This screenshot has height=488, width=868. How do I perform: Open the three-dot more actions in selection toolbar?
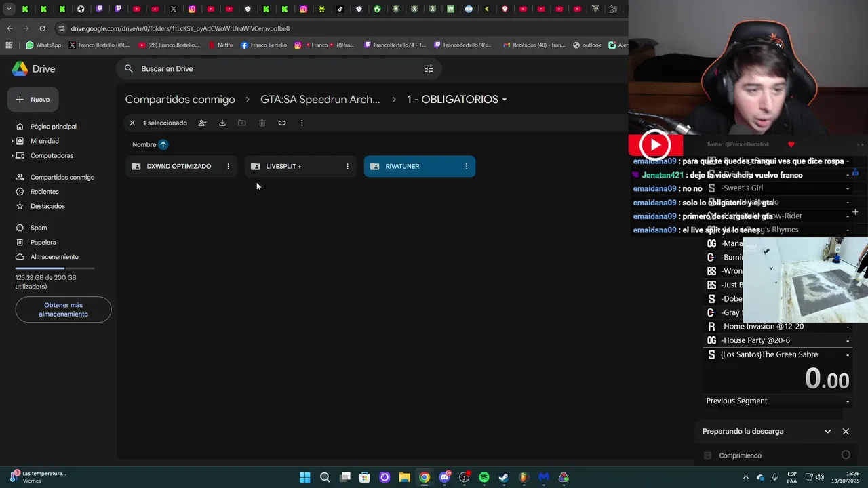[x=302, y=123]
